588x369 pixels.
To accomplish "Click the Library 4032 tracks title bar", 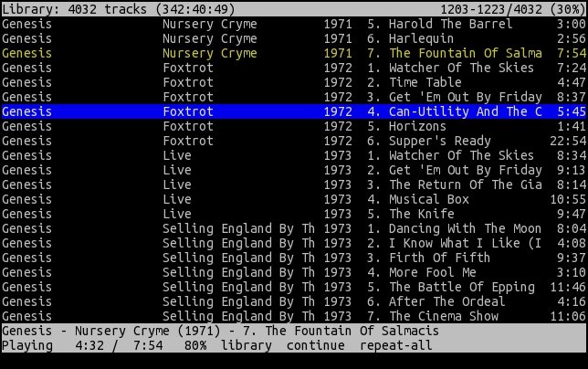I will pyautogui.click(x=294, y=9).
